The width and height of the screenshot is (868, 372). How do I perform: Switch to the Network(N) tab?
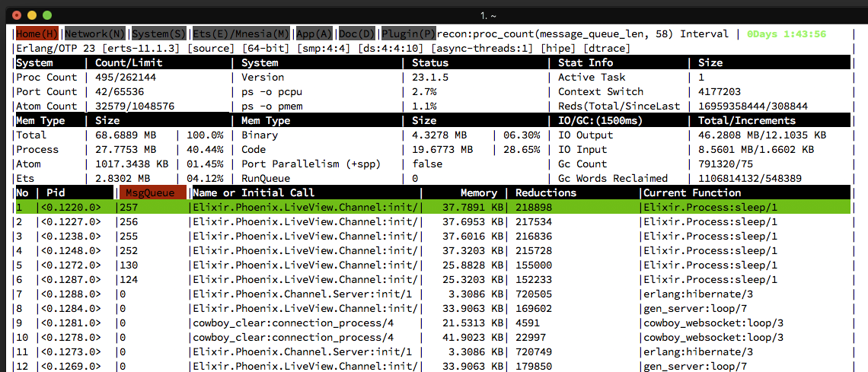(95, 33)
